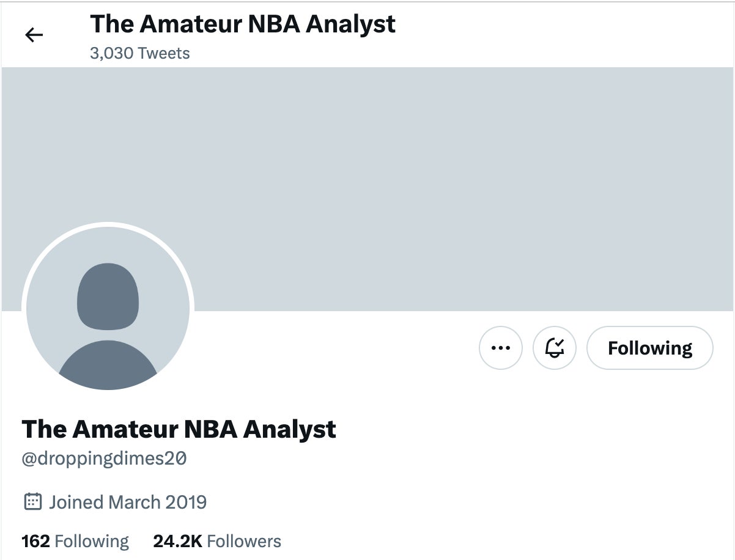Toggle the notification bell for this account
This screenshot has width=735, height=560.
[555, 348]
